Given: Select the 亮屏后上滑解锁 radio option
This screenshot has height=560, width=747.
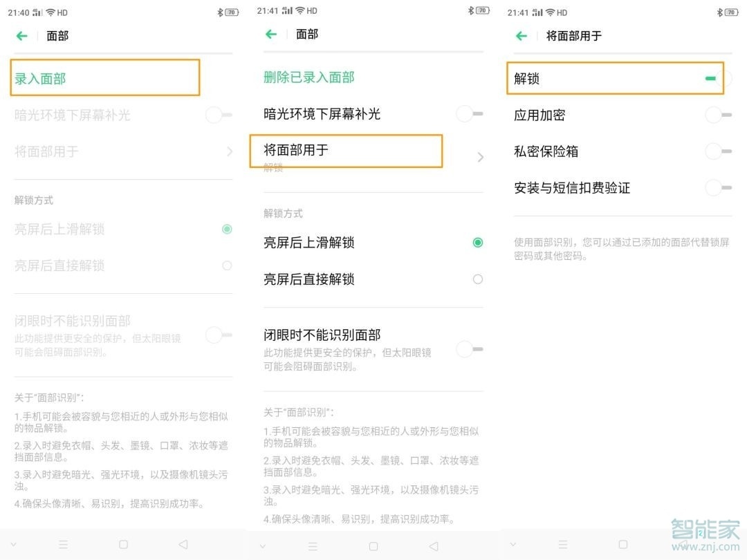Looking at the screenshot, I should pos(477,243).
